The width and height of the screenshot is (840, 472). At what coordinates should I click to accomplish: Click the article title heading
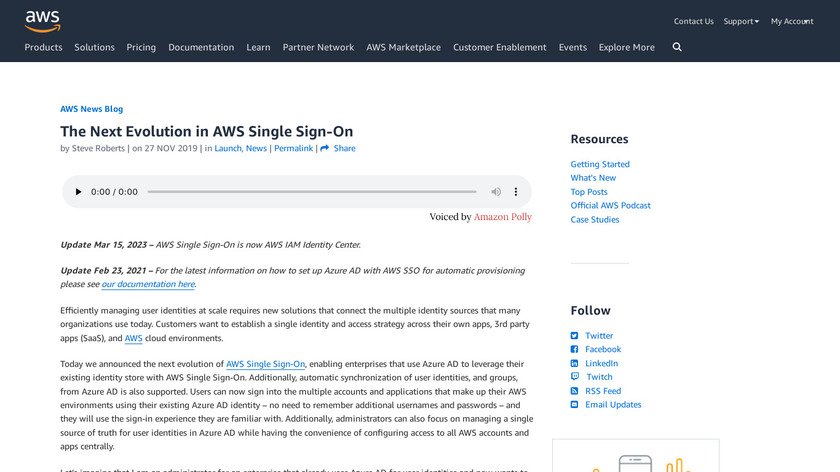pos(206,131)
